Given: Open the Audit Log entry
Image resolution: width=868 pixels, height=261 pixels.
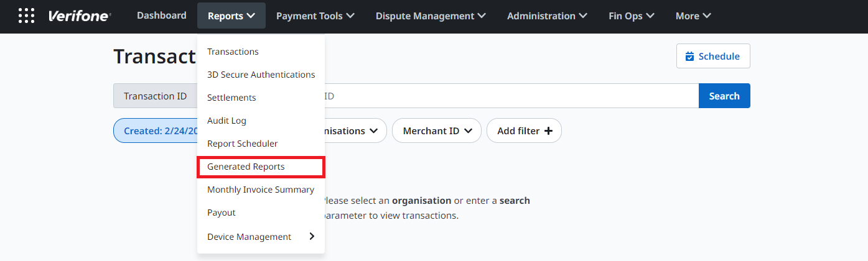Looking at the screenshot, I should (x=261, y=121).
